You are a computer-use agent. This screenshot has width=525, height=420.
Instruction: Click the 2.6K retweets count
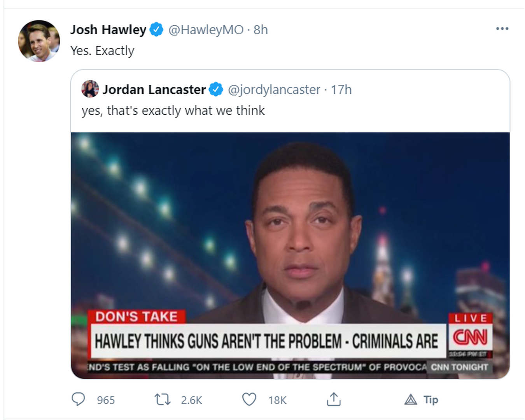191,400
